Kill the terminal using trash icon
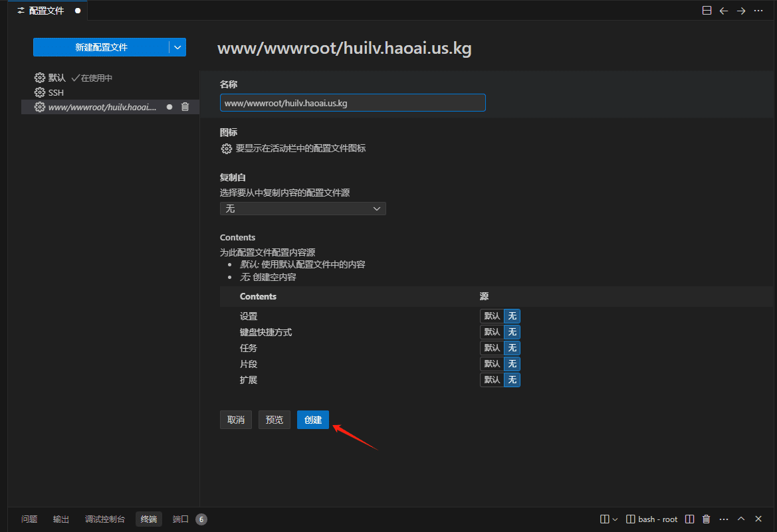Viewport: 777px width, 532px height. click(706, 519)
